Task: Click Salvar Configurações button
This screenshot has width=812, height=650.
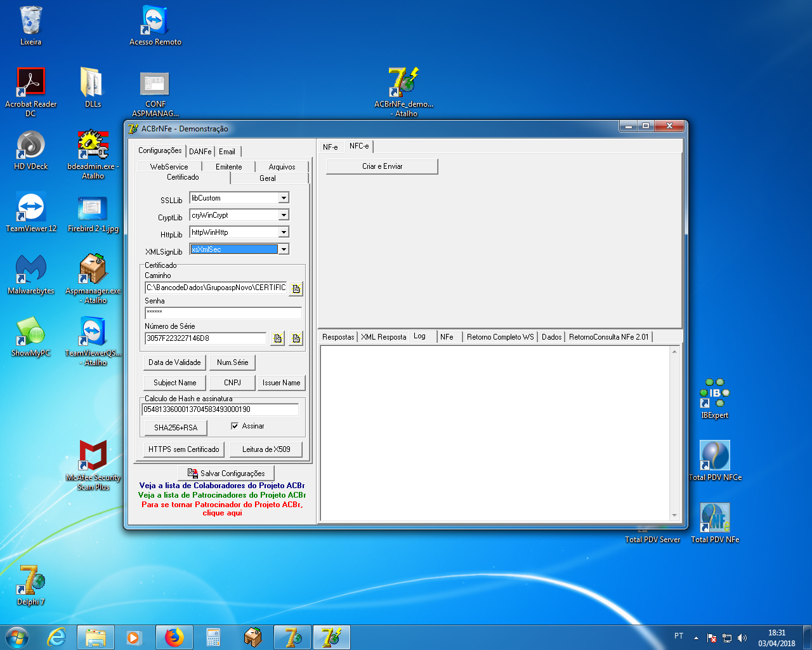Action: point(226,474)
